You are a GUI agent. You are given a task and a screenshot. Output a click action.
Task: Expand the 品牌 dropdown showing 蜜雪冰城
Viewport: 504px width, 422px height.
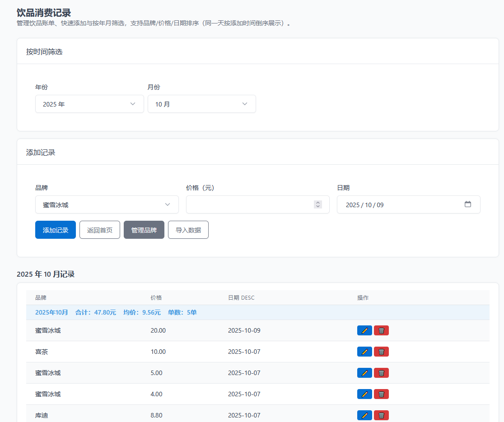[107, 204]
